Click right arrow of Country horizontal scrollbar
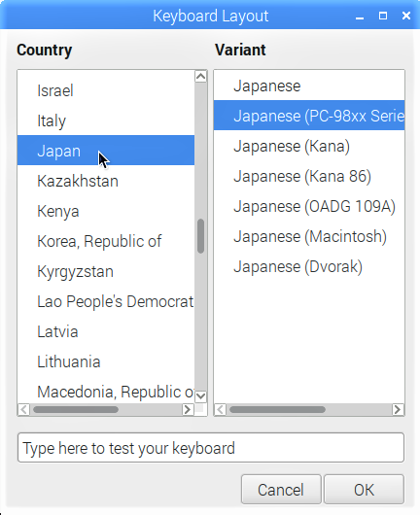The width and height of the screenshot is (420, 515). pyautogui.click(x=188, y=409)
